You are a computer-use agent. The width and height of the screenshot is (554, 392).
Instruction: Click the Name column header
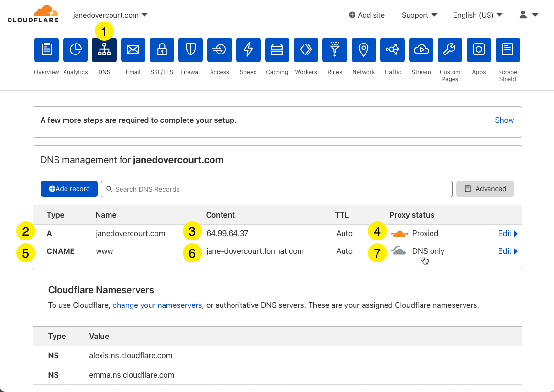(106, 215)
